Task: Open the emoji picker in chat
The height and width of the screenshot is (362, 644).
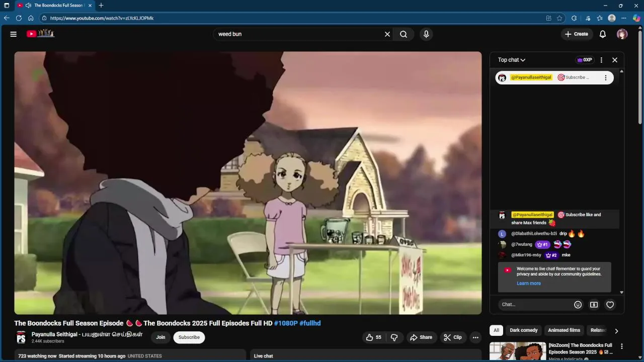Action: coord(578,305)
